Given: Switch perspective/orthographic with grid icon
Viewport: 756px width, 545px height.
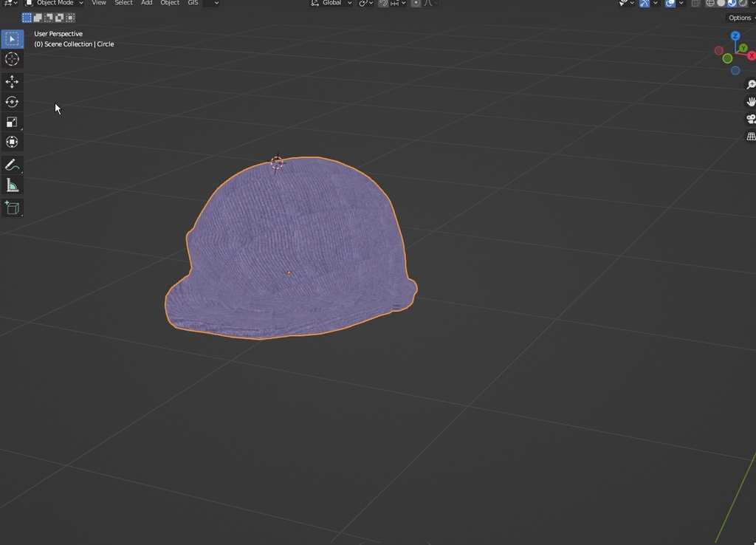Looking at the screenshot, I should [x=750, y=137].
